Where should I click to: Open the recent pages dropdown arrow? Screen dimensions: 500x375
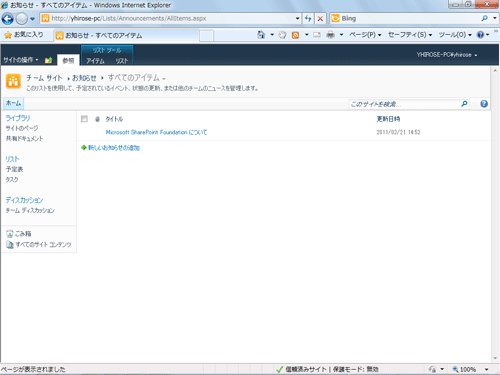pyautogui.click(x=32, y=19)
